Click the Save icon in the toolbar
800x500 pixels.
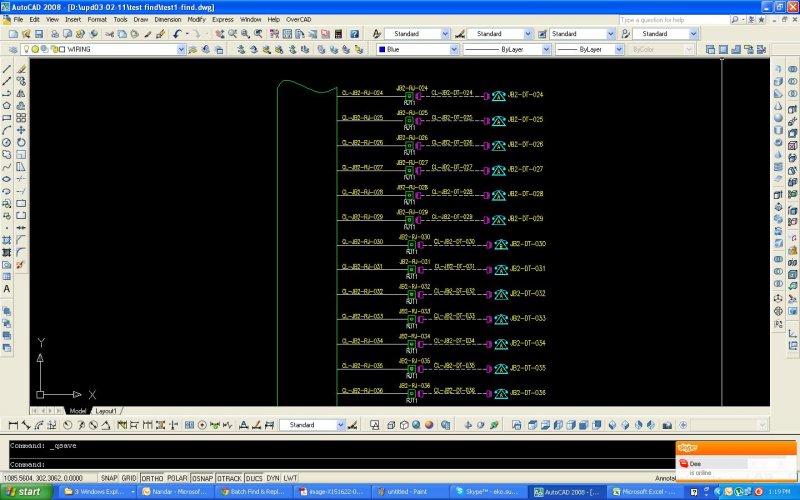pos(39,34)
